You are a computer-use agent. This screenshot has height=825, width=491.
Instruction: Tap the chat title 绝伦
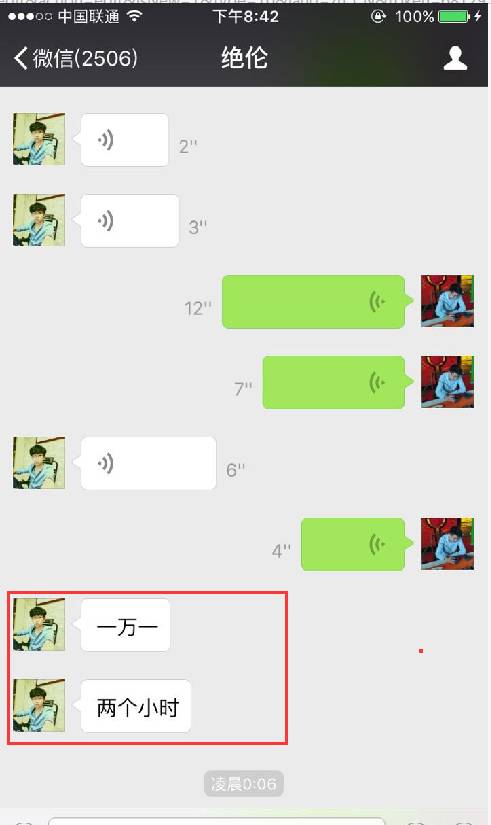click(x=244, y=57)
